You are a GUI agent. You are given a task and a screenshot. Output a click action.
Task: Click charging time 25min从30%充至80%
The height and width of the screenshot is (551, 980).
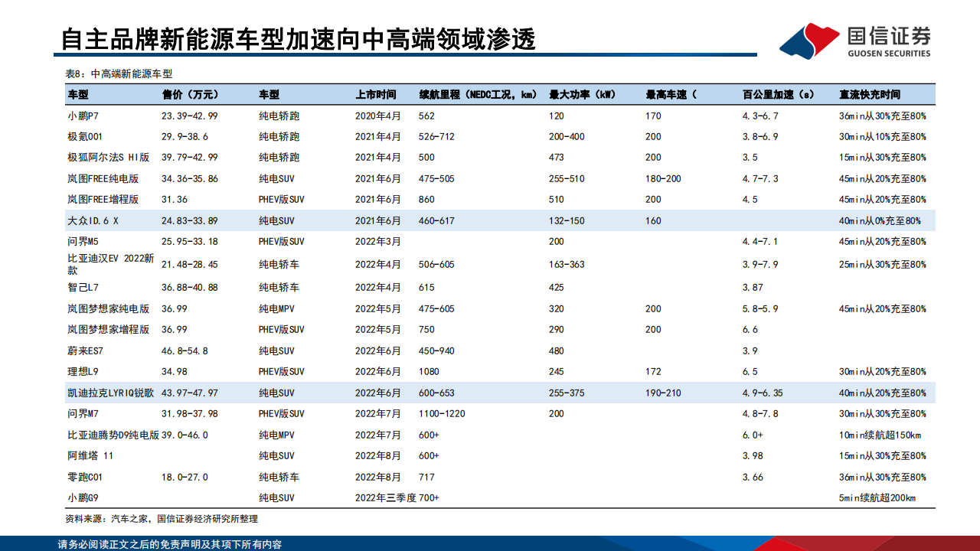883,265
